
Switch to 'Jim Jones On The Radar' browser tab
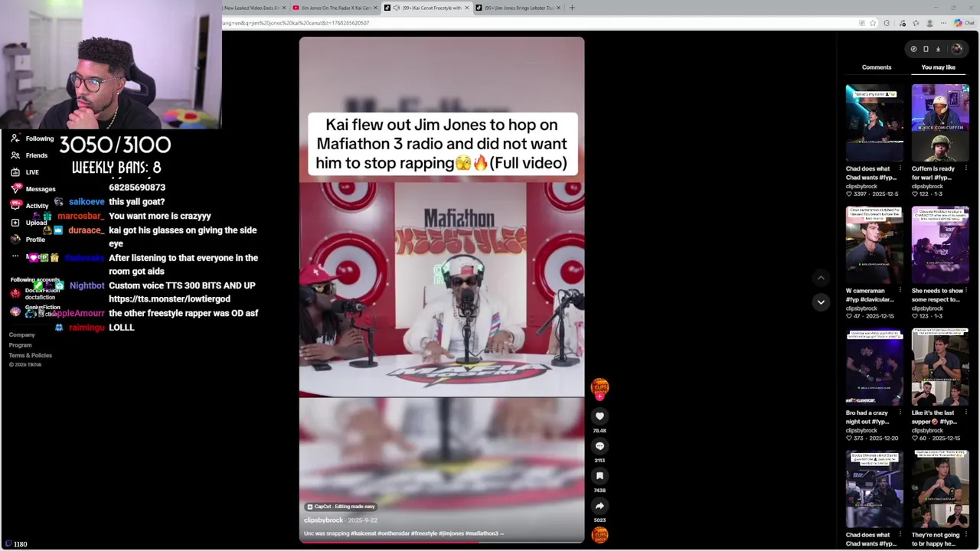click(335, 8)
